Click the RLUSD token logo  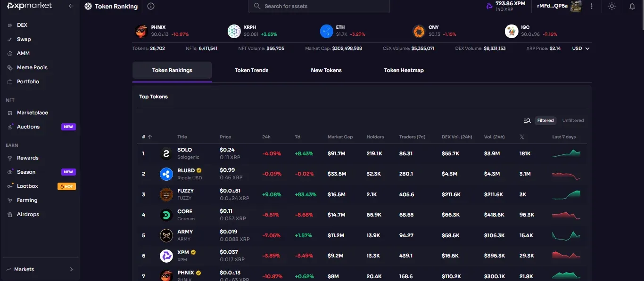click(166, 174)
